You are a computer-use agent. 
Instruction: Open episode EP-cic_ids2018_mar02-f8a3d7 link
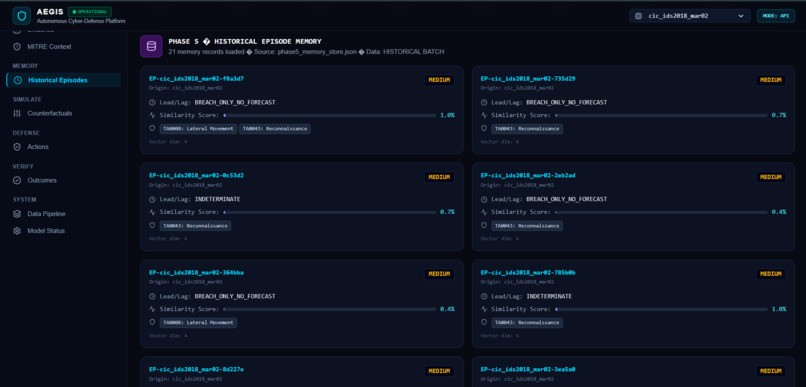click(196, 79)
